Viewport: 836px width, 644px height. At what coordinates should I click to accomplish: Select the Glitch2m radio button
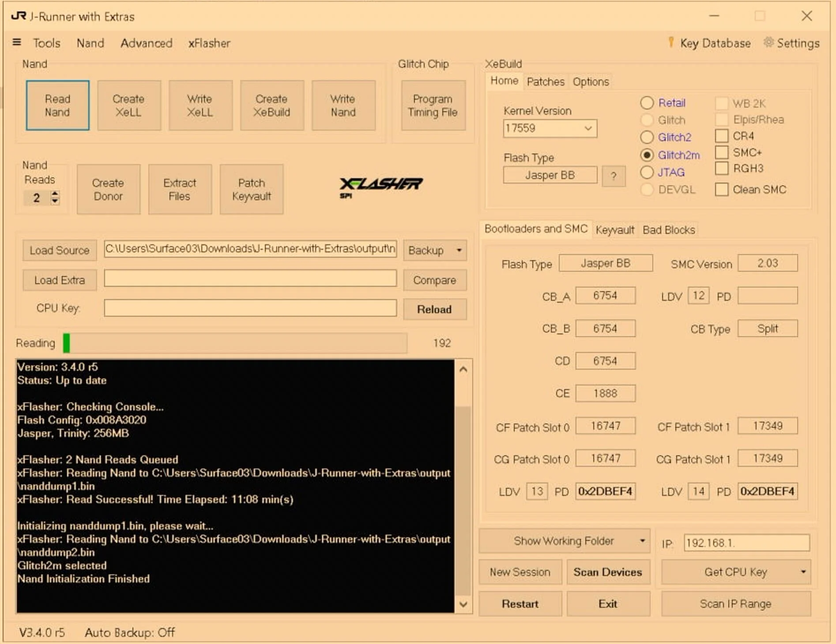(647, 155)
